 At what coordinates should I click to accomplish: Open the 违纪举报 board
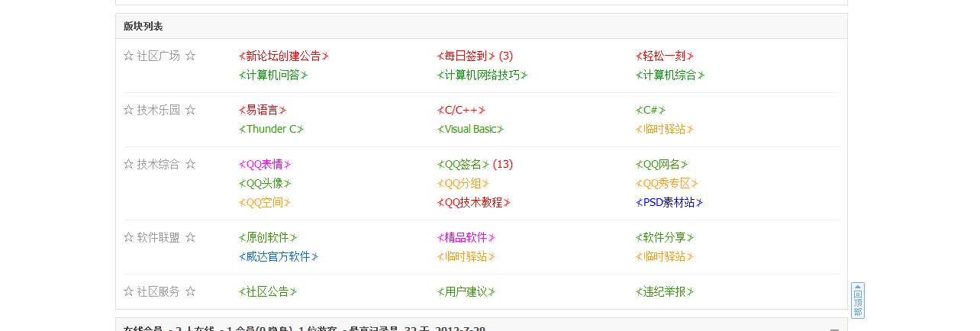click(x=665, y=291)
